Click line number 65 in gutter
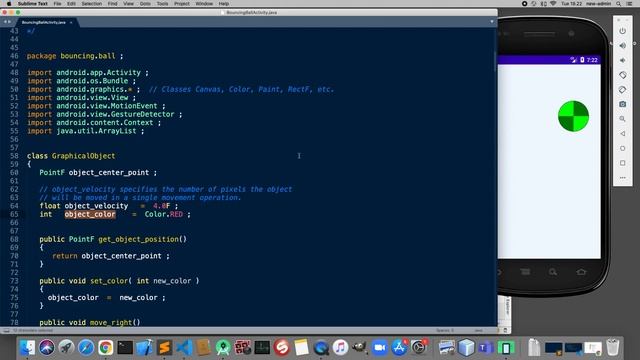This screenshot has width=640, height=360. (14, 214)
